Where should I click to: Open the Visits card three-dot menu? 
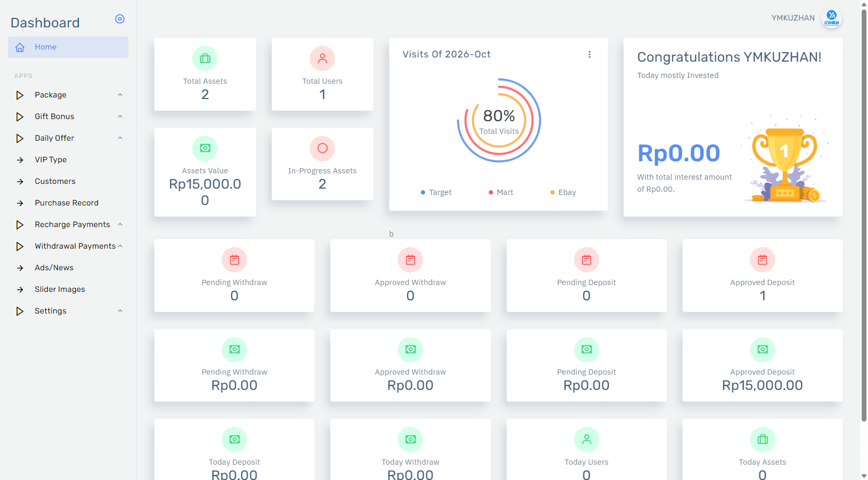[x=589, y=54]
